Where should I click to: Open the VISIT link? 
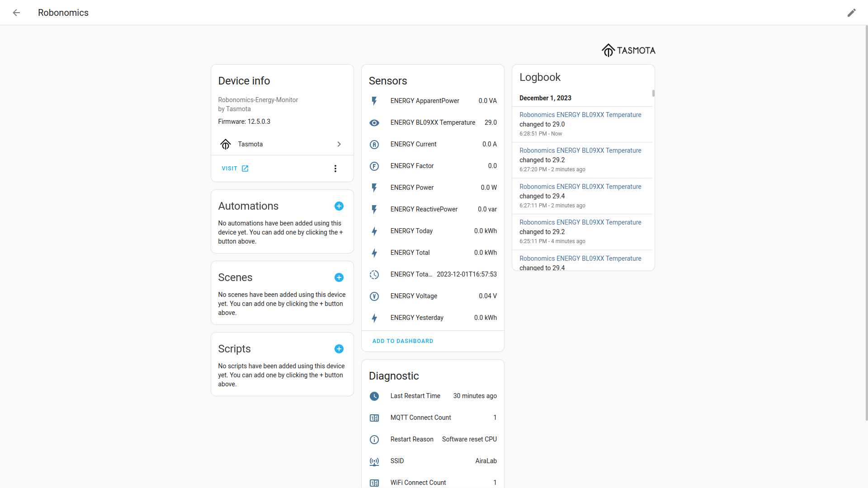click(x=235, y=169)
